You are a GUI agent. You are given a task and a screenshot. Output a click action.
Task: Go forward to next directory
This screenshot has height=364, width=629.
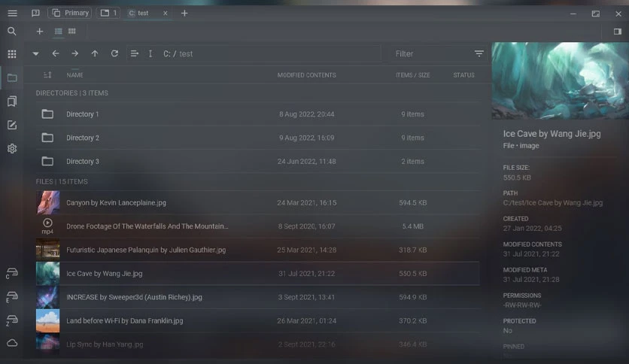tap(75, 53)
